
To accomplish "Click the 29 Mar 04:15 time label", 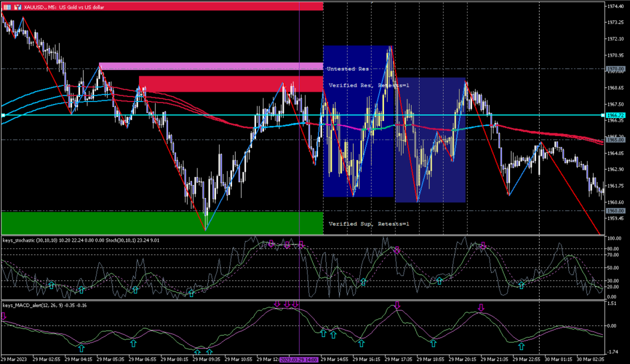I will [x=78, y=360].
